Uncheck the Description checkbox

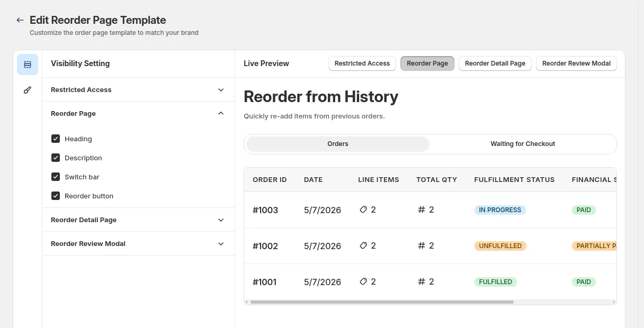[56, 158]
